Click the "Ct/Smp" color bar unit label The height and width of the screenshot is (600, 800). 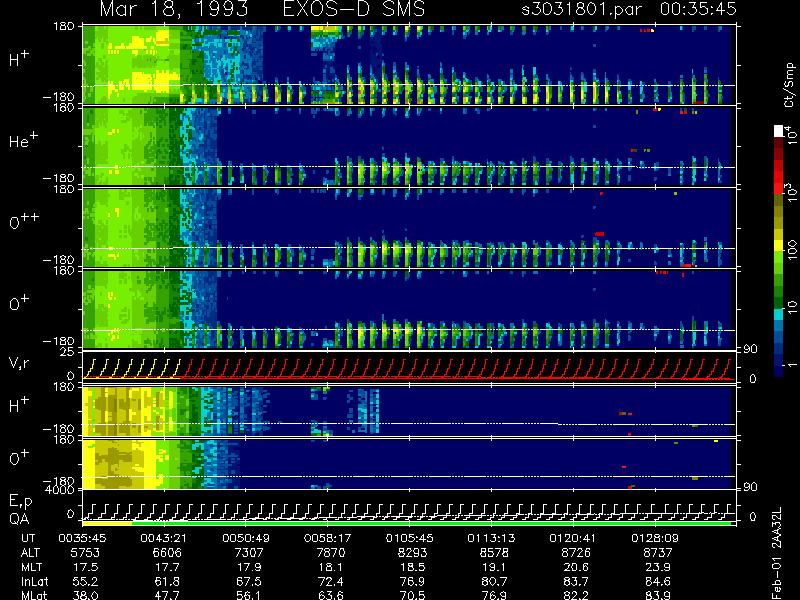(x=789, y=85)
